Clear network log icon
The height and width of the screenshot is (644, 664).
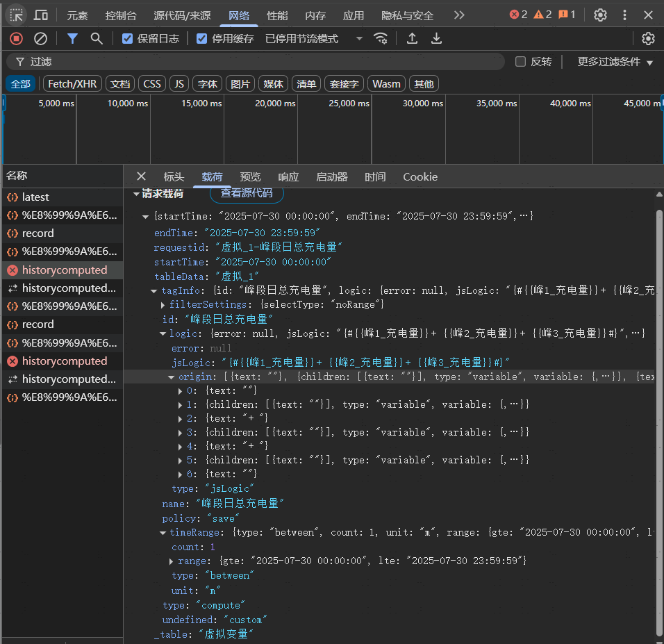tap(40, 39)
